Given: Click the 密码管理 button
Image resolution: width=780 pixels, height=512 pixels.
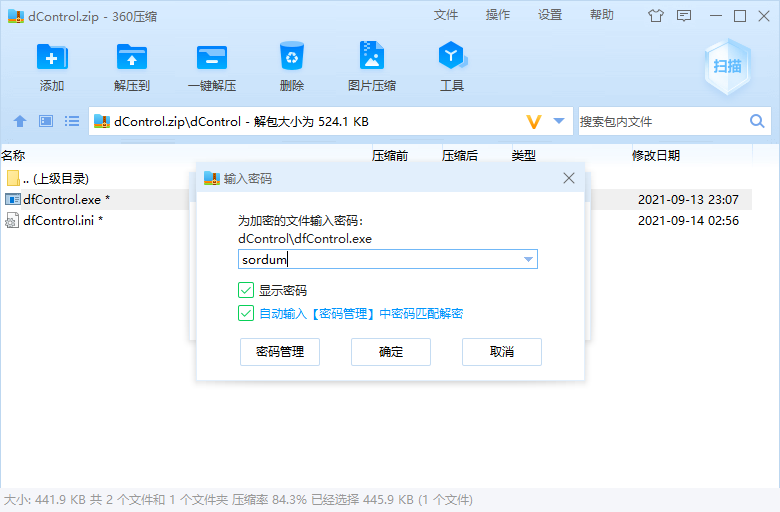Looking at the screenshot, I should click(280, 352).
